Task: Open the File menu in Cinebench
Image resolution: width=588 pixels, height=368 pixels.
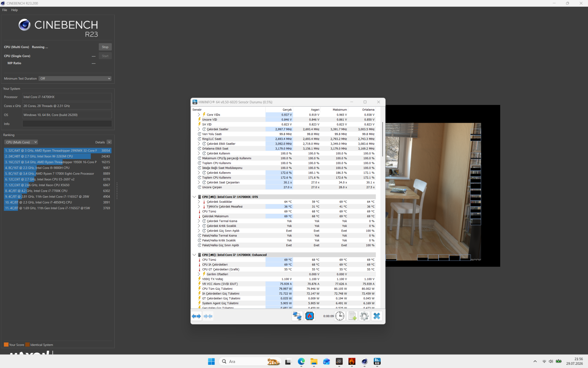Action: tap(5, 10)
